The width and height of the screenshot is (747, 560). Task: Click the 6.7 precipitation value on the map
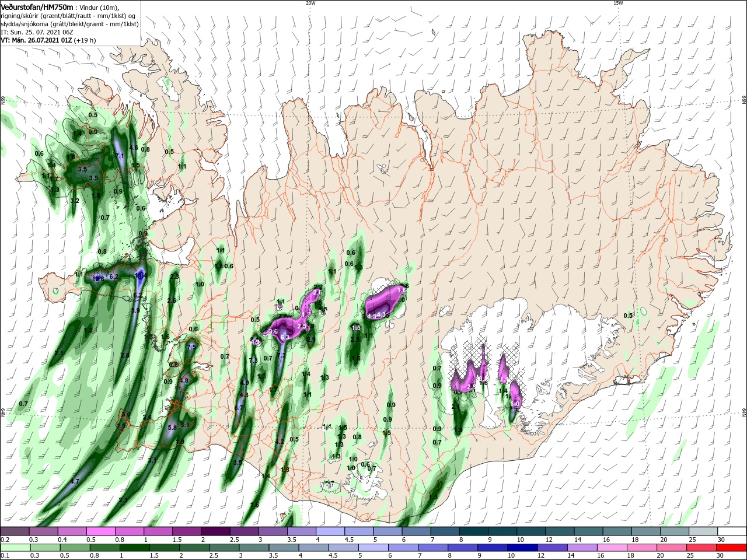point(238,408)
